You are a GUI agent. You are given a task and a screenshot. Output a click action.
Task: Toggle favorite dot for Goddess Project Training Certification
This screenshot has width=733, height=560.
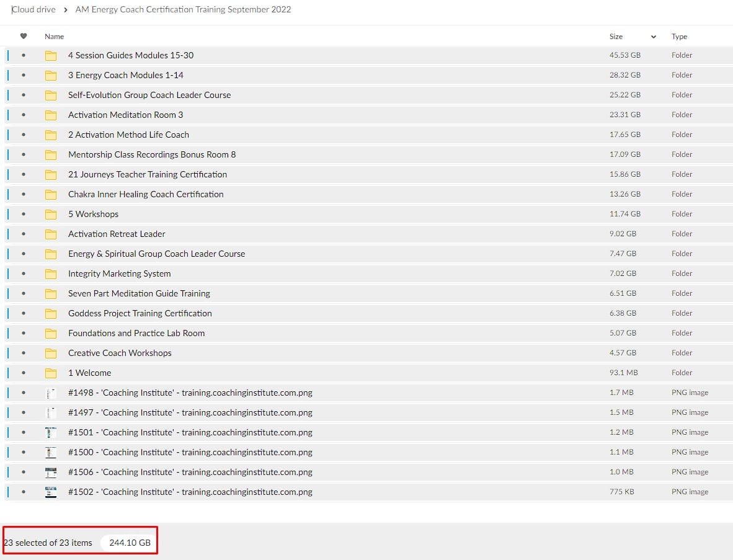pos(24,313)
